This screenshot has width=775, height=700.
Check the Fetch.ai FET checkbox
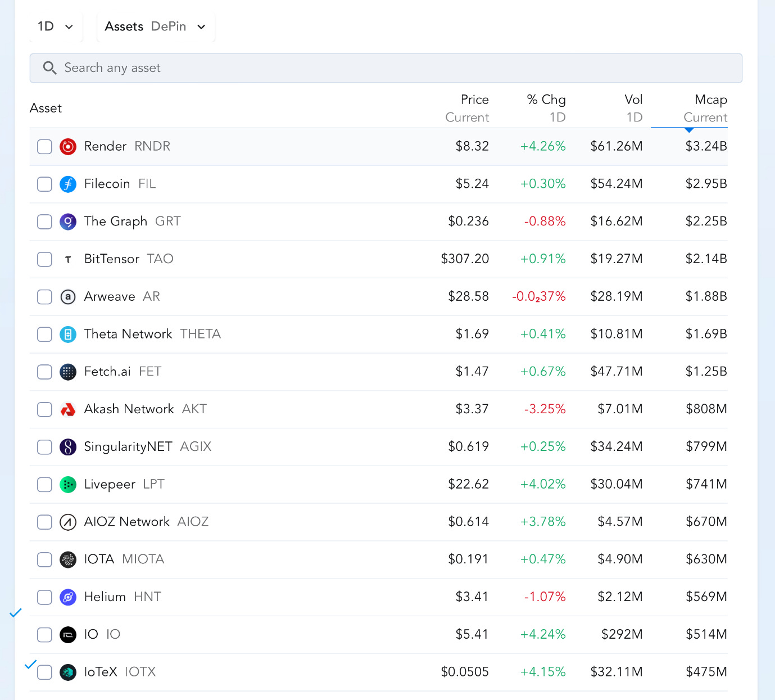point(44,372)
